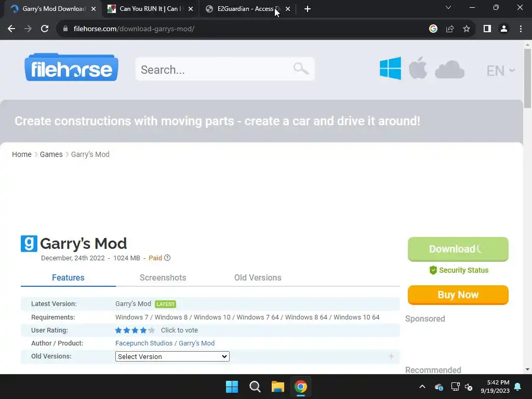Viewport: 532px width, 399px height.
Task: Open the Screenshots tab
Action: [163, 277]
